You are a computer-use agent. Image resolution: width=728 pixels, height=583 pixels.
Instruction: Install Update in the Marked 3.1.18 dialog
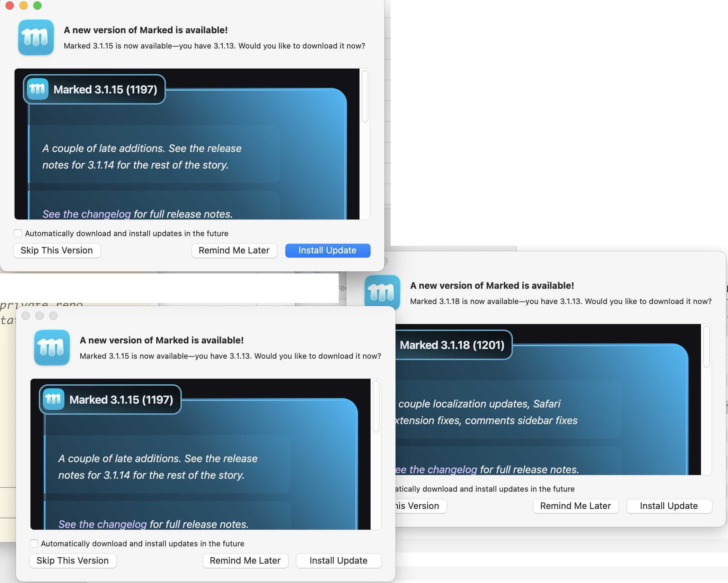tap(669, 506)
